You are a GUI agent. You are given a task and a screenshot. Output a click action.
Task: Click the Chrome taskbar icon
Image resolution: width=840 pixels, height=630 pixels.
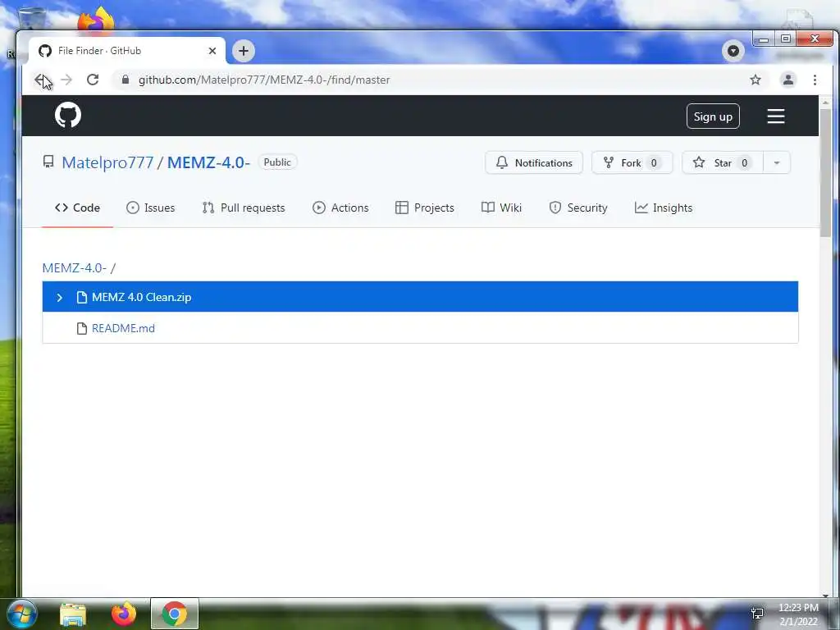tap(175, 614)
